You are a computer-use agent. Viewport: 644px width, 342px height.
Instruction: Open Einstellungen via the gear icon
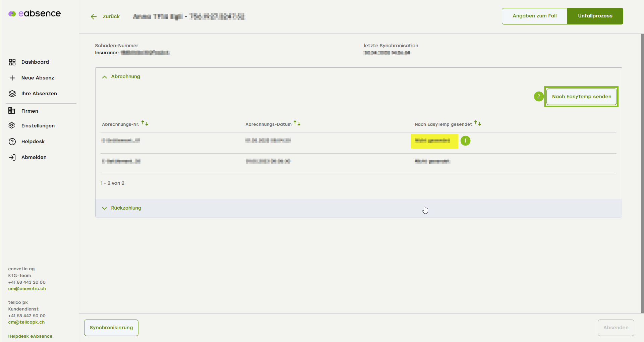click(x=12, y=125)
